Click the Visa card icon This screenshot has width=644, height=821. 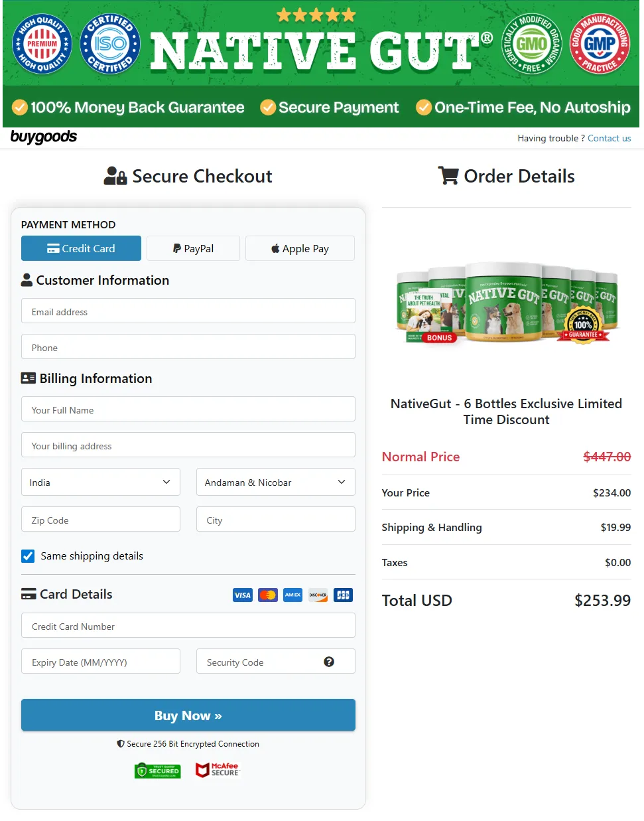click(x=243, y=595)
